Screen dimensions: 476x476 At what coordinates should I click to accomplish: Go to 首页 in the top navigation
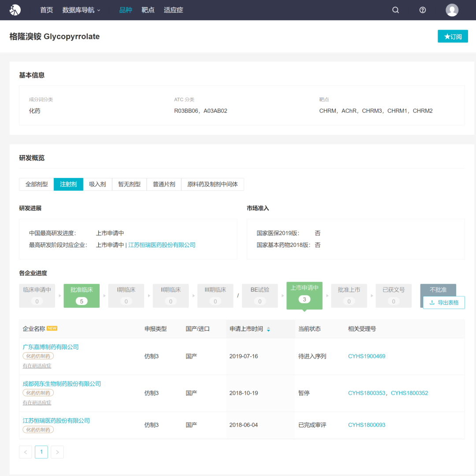pos(46,10)
